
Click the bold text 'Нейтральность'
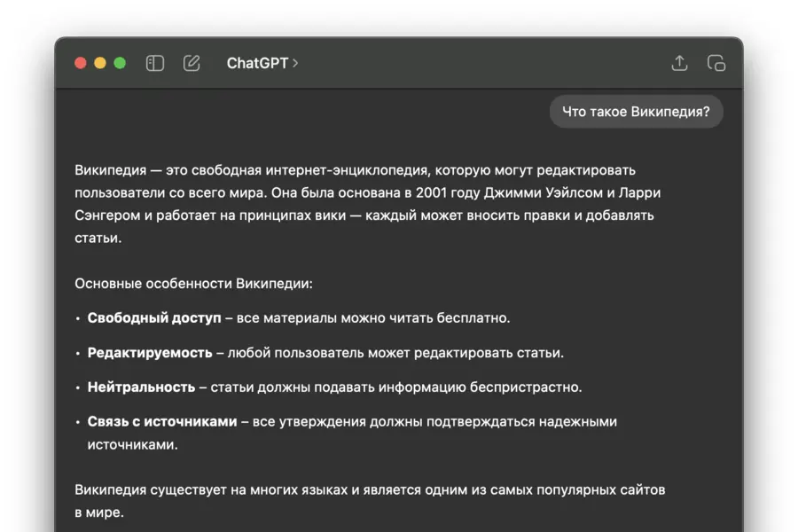click(x=141, y=387)
